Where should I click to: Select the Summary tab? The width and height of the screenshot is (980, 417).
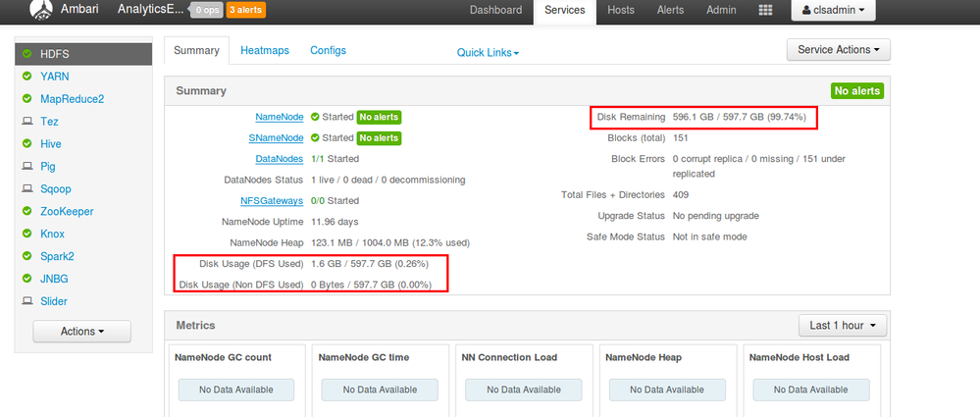click(x=196, y=51)
